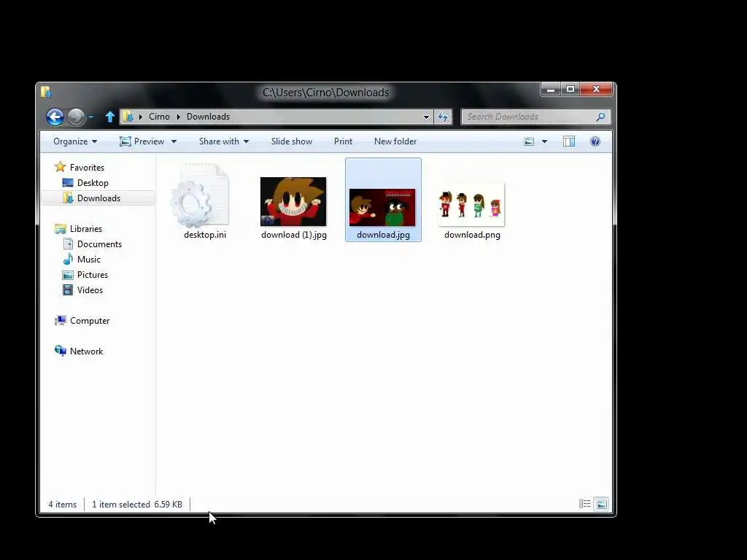This screenshot has height=560, width=747.
Task: Click the Preview toolbar button
Action: pos(142,141)
